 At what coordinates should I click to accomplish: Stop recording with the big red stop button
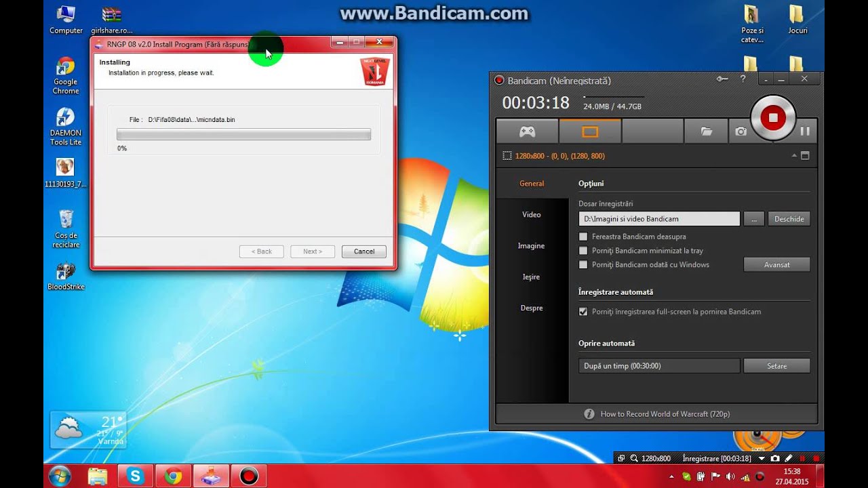point(773,117)
